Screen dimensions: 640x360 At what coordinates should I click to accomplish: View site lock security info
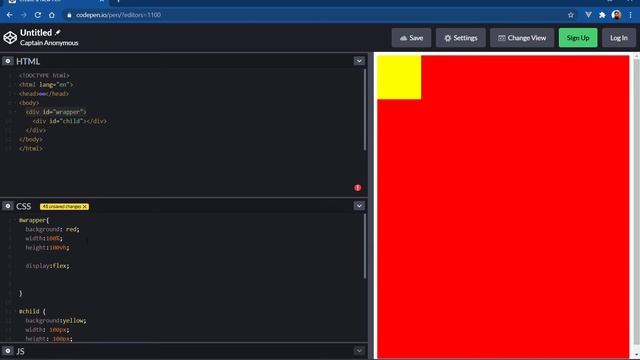click(x=69, y=15)
